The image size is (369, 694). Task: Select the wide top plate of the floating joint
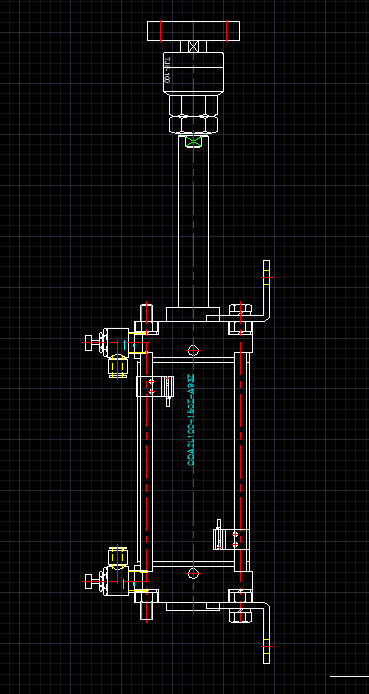(193, 31)
